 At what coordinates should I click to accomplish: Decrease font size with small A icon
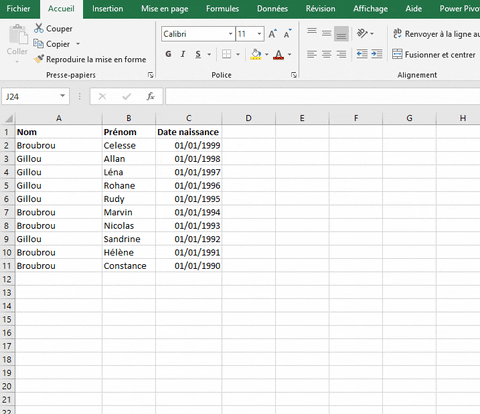pos(287,34)
